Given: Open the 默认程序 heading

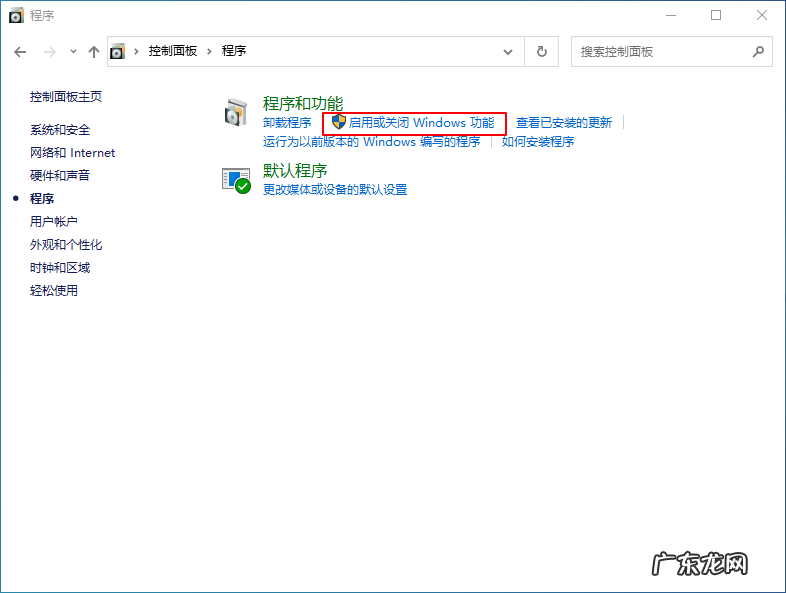Looking at the screenshot, I should click(x=295, y=171).
